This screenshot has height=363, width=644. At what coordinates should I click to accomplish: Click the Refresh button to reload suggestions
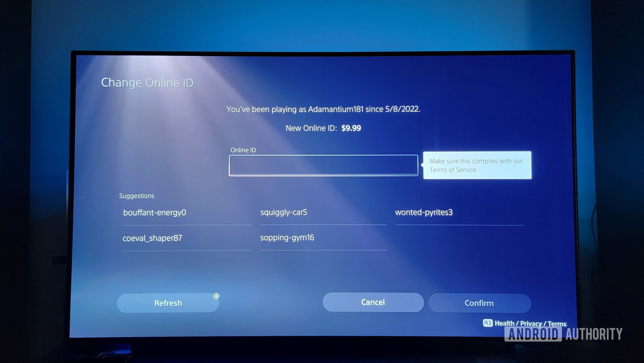(168, 303)
